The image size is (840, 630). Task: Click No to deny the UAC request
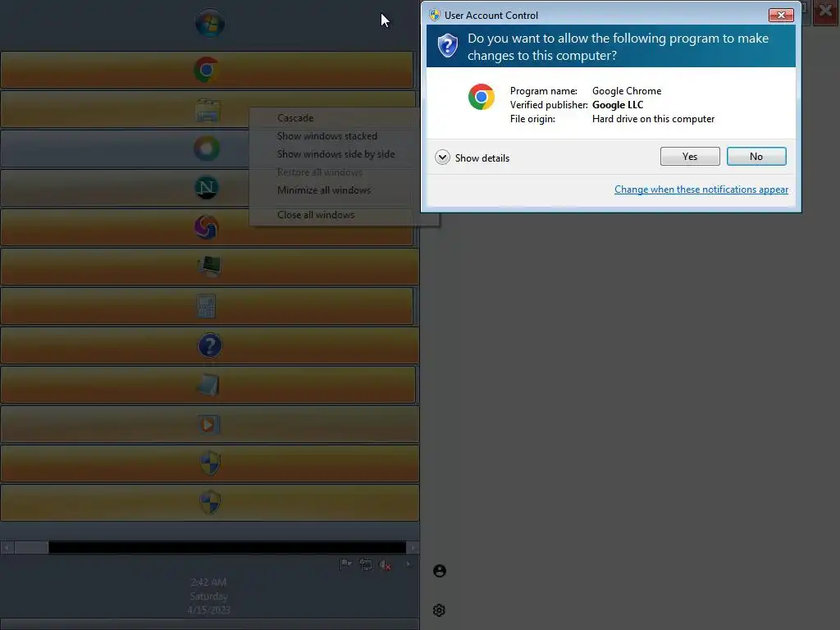pyautogui.click(x=756, y=157)
